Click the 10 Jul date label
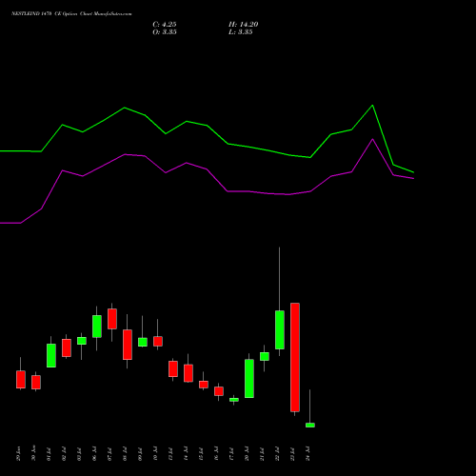The height and width of the screenshot is (476, 476). pos(156,454)
